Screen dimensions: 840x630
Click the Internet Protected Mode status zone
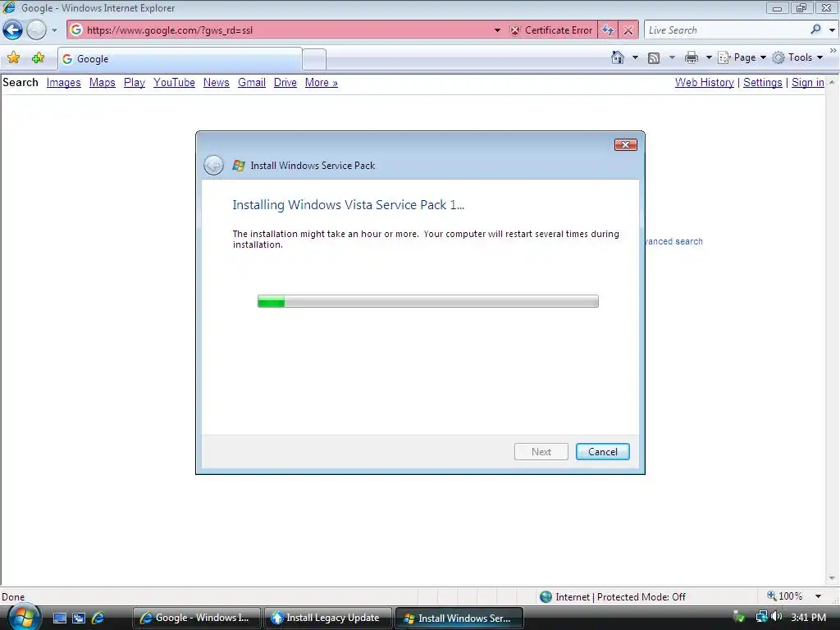point(612,597)
